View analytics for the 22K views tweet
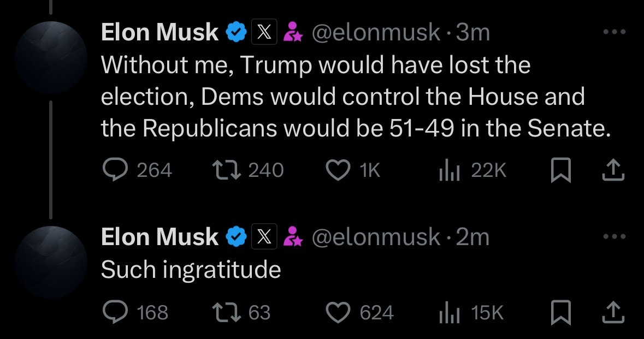 pos(447,171)
